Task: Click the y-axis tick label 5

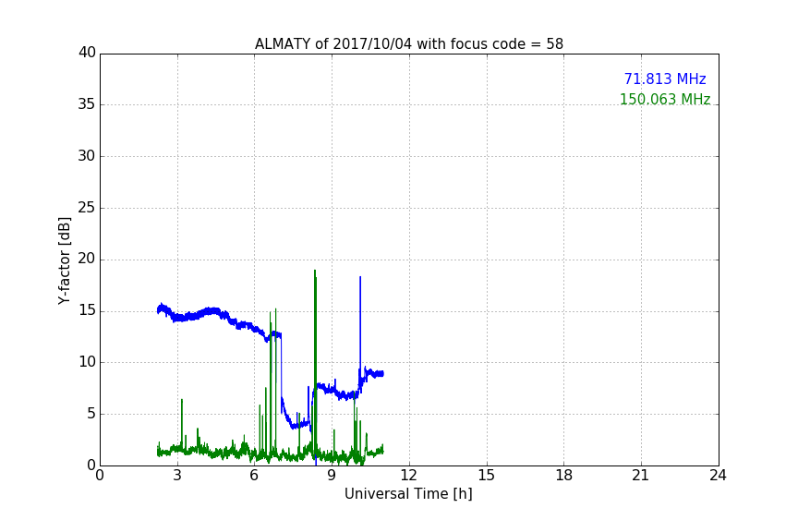Action: pos(91,414)
